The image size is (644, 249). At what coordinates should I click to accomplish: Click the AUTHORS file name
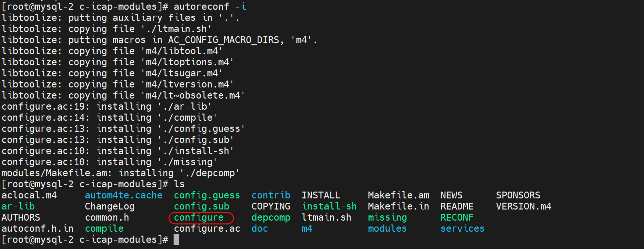click(x=21, y=218)
